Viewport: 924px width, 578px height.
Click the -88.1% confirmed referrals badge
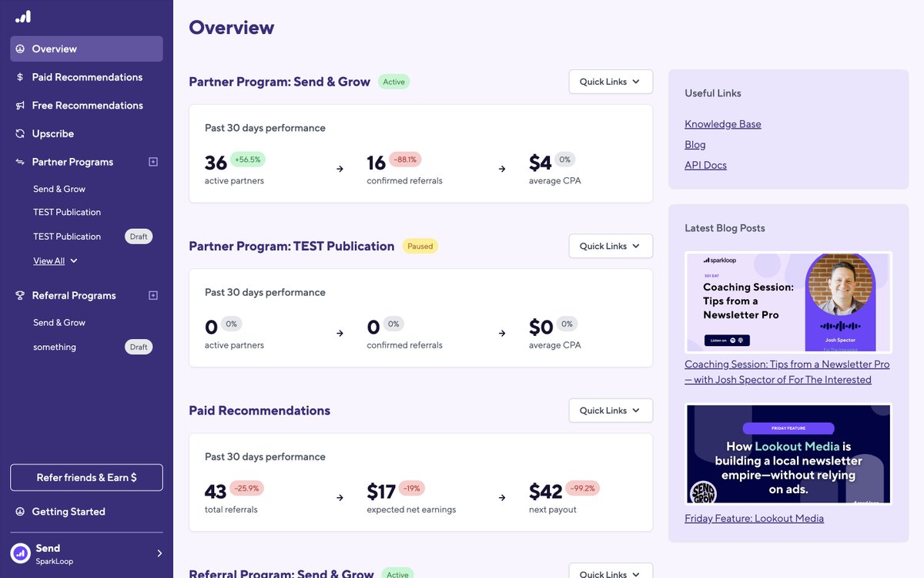coord(405,160)
